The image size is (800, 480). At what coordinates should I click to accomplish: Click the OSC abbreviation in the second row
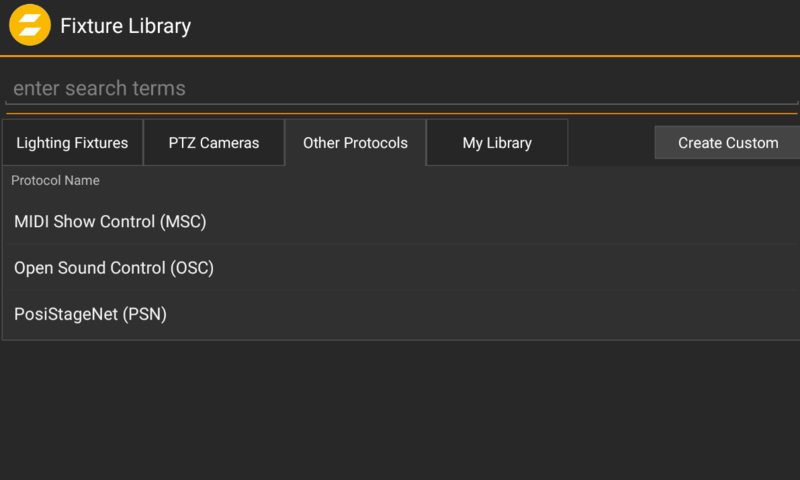pyautogui.click(x=192, y=268)
